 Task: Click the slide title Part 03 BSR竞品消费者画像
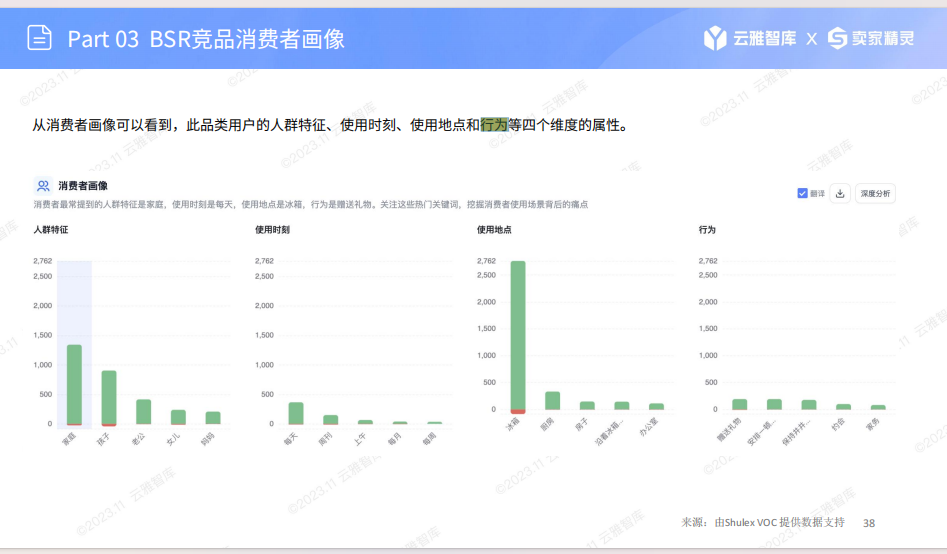[206, 39]
